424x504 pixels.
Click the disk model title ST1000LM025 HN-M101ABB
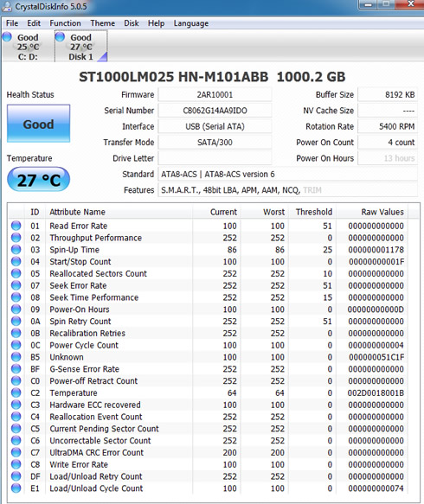click(174, 77)
